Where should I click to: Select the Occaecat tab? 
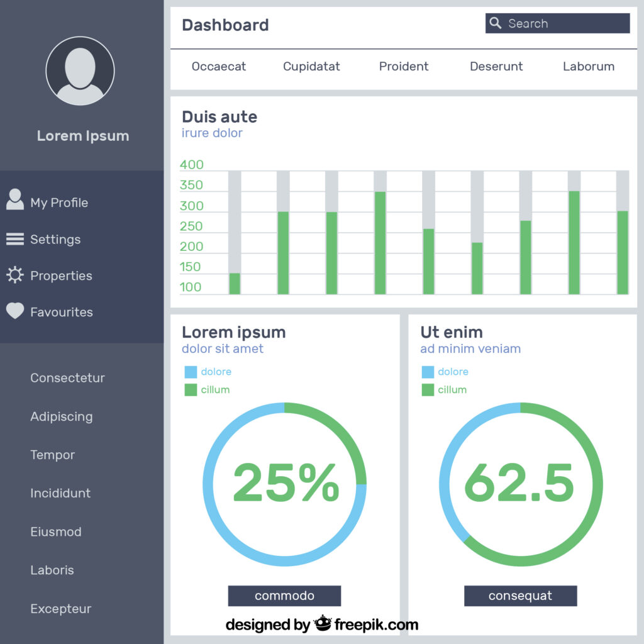[x=218, y=67]
